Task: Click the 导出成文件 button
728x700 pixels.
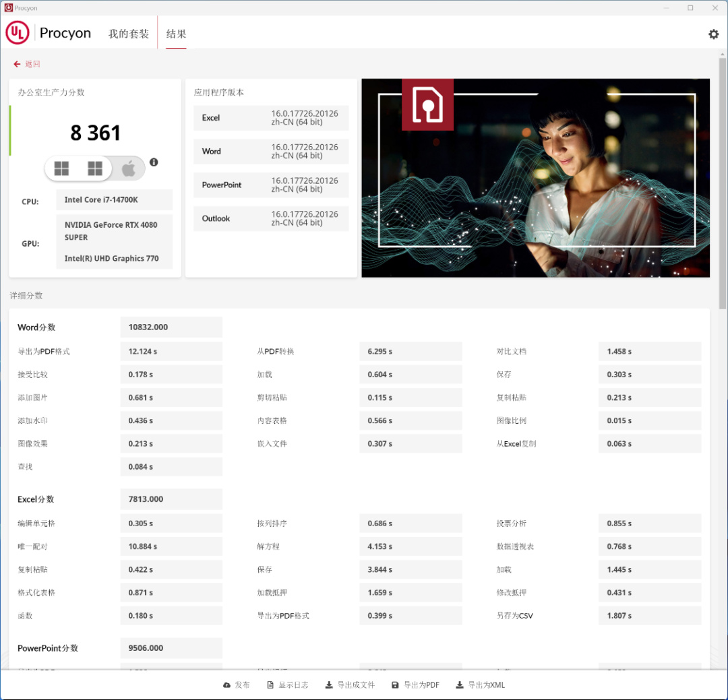Action: coord(350,685)
